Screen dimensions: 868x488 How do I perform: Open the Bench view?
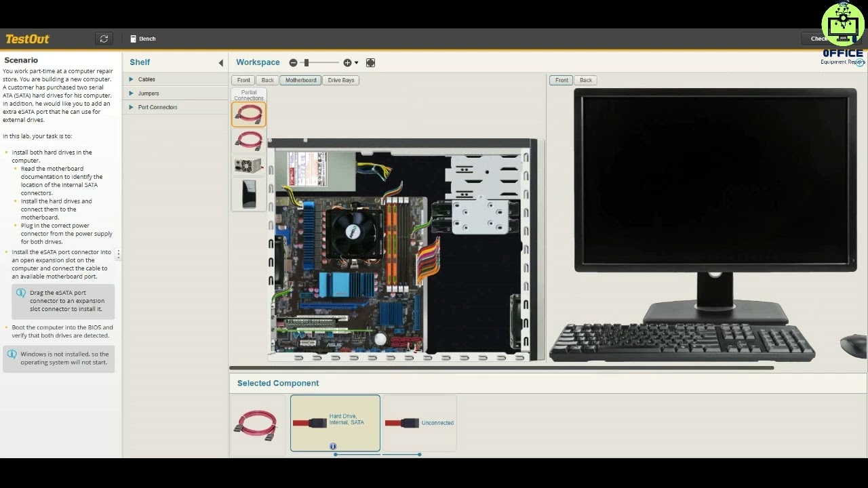click(x=143, y=39)
